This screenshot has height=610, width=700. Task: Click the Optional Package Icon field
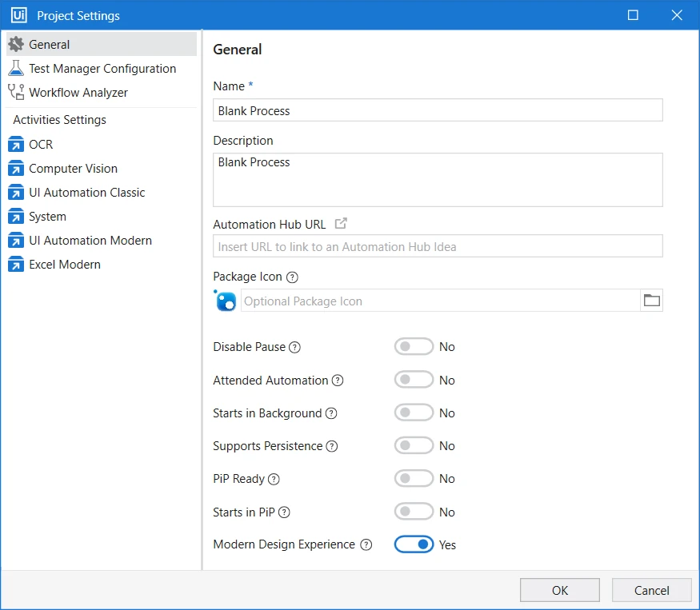tap(441, 301)
